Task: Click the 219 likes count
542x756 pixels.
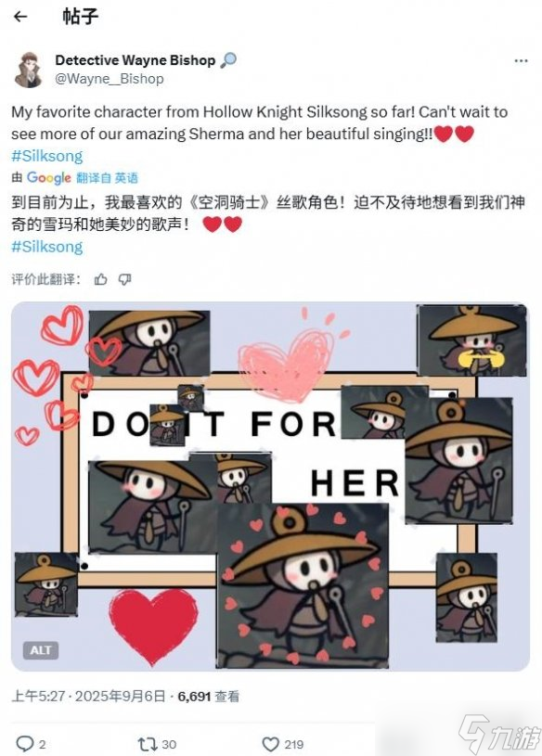Action: [293, 745]
